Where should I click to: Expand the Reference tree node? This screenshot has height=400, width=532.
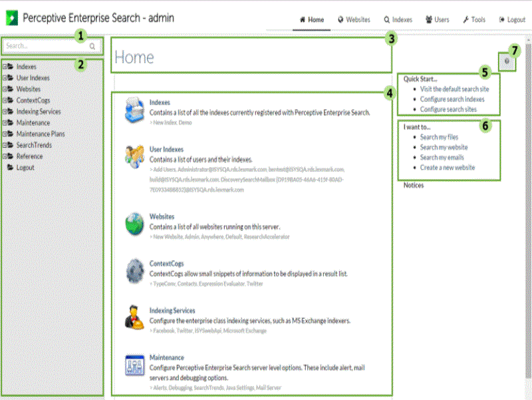click(5, 156)
